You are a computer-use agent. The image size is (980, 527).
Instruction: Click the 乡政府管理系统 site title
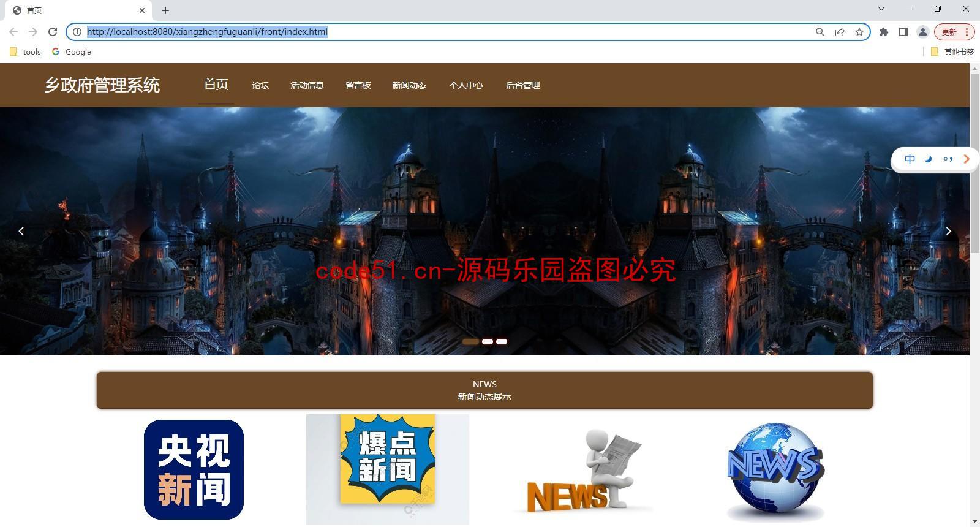[102, 85]
